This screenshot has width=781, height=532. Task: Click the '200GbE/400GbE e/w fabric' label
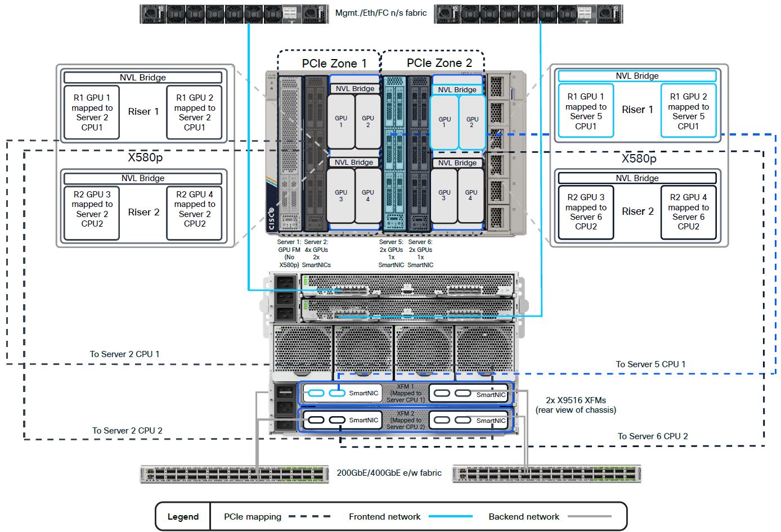[389, 473]
